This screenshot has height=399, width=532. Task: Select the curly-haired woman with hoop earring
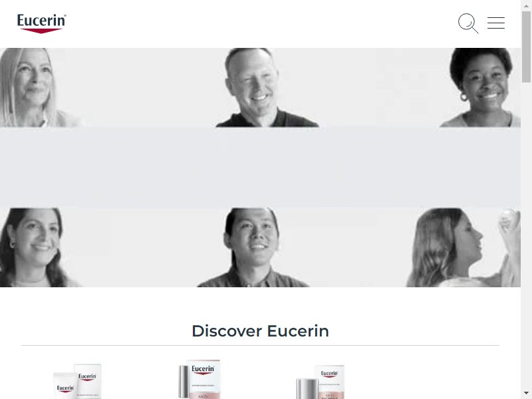click(480, 88)
